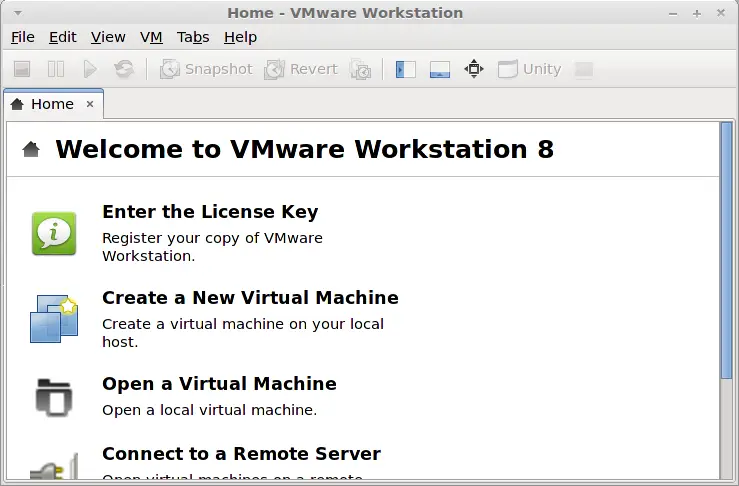The width and height of the screenshot is (739, 486).
Task: Open the snapshot manager icon
Action: coord(361,69)
